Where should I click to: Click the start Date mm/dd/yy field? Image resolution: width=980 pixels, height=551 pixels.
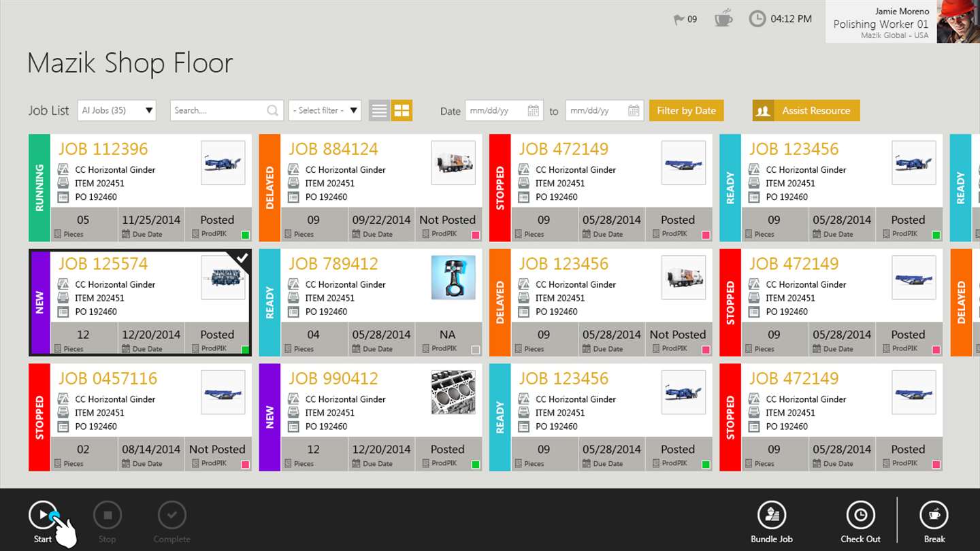point(504,110)
